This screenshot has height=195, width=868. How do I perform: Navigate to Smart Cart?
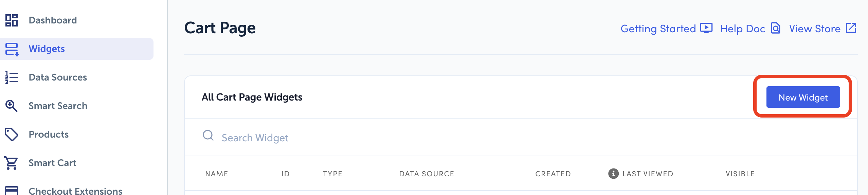click(52, 163)
